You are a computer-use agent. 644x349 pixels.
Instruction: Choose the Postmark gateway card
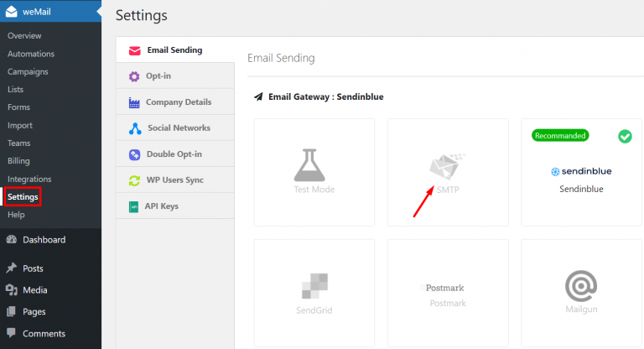click(448, 293)
